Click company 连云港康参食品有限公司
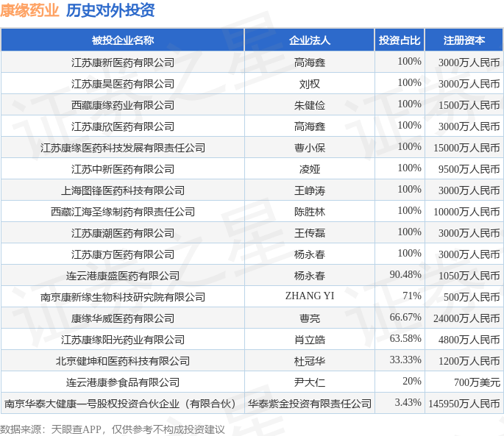The height and width of the screenshot is (436, 504). [x=123, y=382]
